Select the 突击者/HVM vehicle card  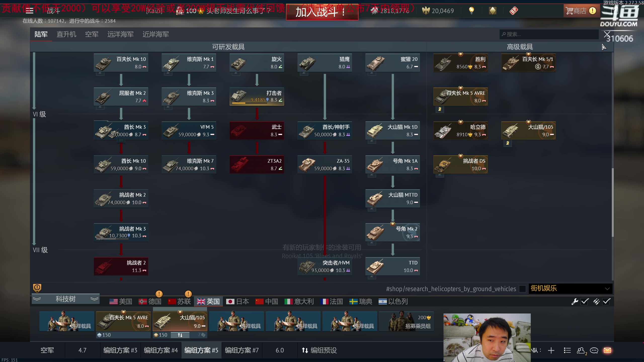(x=325, y=266)
